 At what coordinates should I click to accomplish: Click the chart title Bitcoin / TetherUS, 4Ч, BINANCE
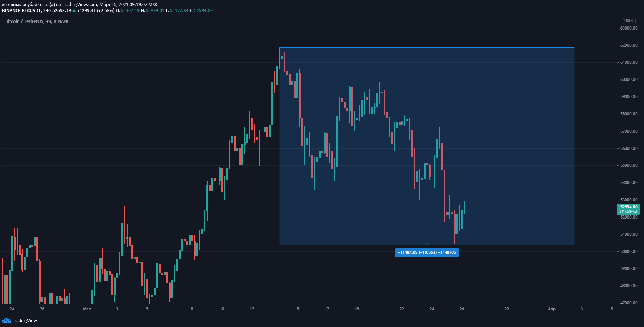click(38, 21)
